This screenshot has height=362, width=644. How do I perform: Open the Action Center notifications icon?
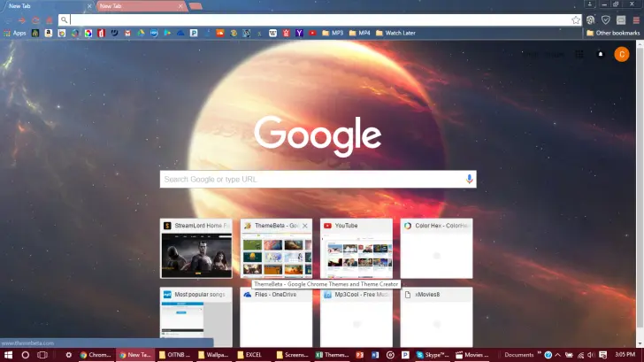[602, 355]
